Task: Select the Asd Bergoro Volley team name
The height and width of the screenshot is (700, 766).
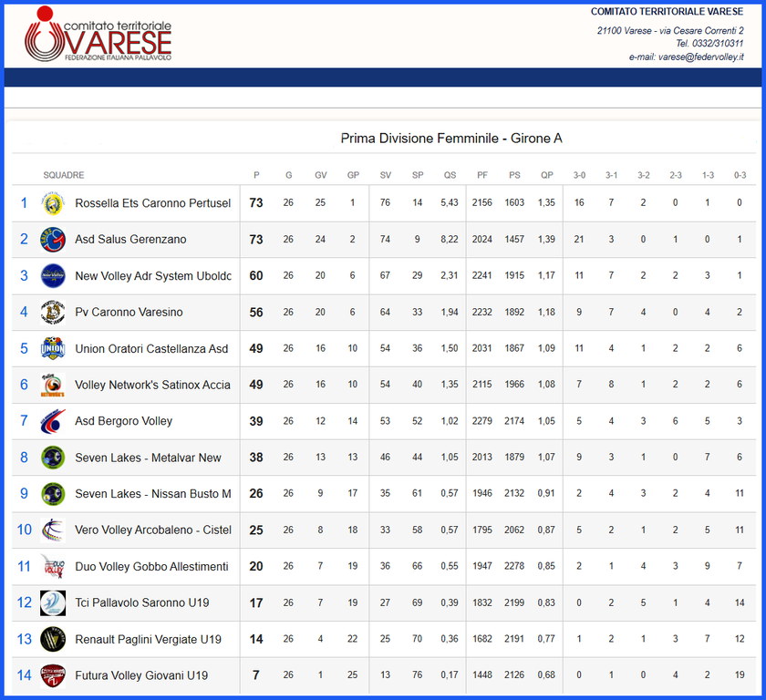Action: (124, 421)
